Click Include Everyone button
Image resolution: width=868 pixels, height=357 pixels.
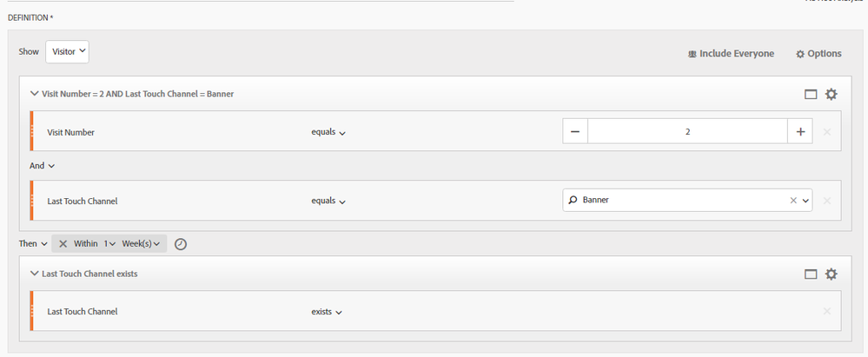coord(730,54)
